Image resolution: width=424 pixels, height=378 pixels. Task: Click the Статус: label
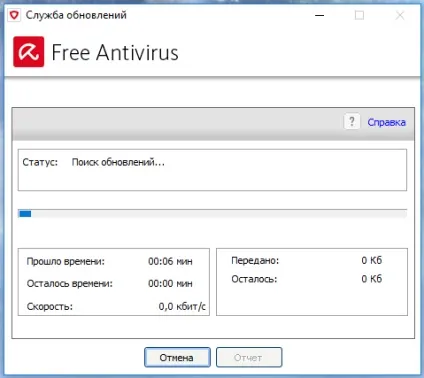pyautogui.click(x=40, y=162)
